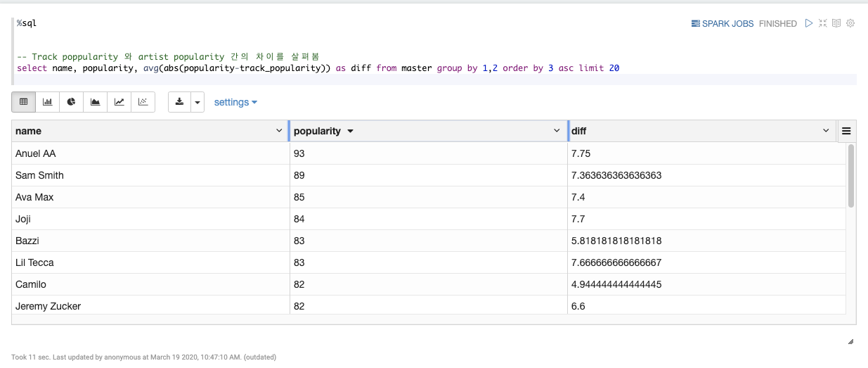868x368 pixels.
Task: Open the diff column menu chevron
Action: [x=826, y=131]
